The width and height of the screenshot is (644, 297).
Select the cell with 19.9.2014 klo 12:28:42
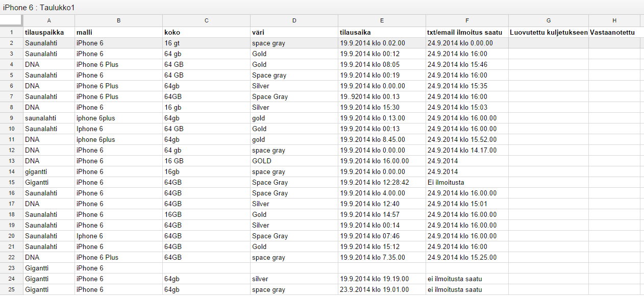tap(382, 182)
